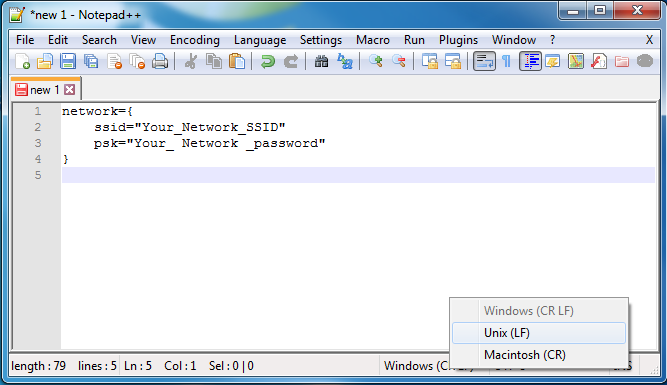Image resolution: width=667 pixels, height=385 pixels.
Task: Toggle Show Indent Guide button
Action: (530, 61)
